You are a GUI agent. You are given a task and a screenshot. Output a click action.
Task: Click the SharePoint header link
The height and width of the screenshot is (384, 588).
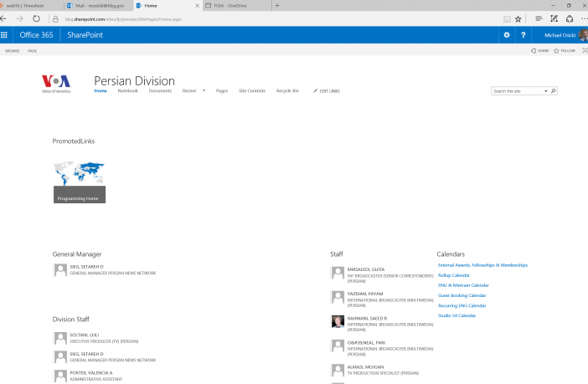pyautogui.click(x=85, y=35)
